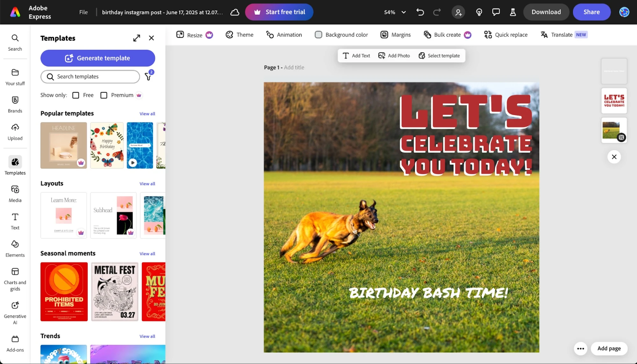This screenshot has width=637, height=364.
Task: Expand the Templates panel to full view
Action: 137,38
